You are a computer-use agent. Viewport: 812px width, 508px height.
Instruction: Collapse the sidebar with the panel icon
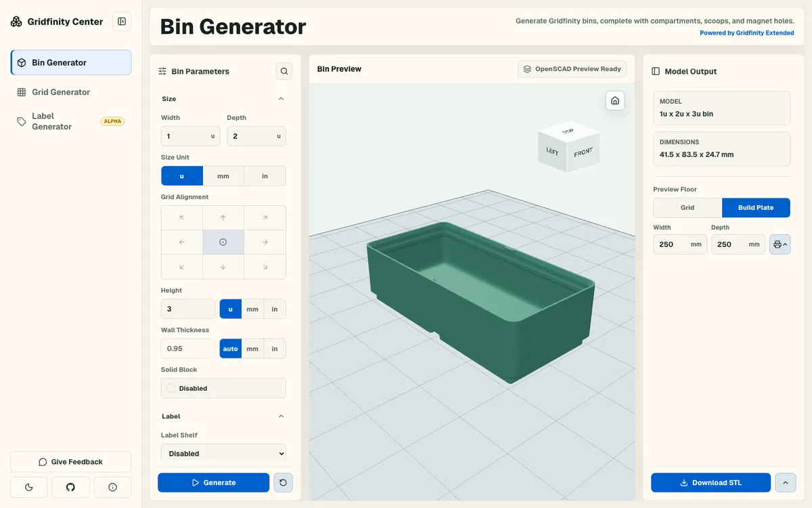(122, 22)
